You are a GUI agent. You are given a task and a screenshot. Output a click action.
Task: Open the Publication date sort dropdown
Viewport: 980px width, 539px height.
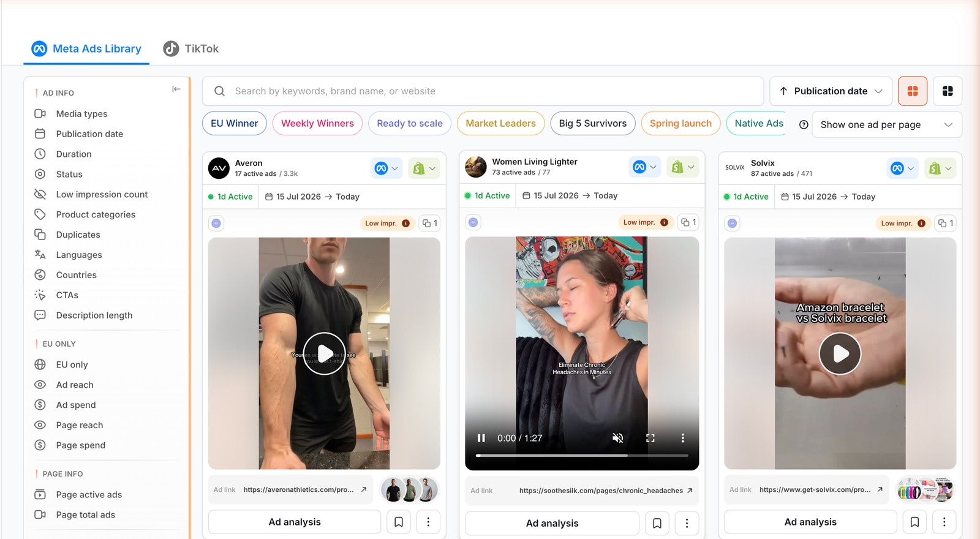pos(831,91)
